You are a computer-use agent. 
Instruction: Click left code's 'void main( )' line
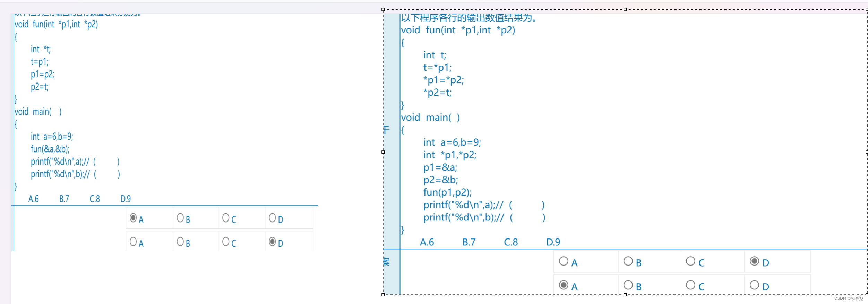38,112
